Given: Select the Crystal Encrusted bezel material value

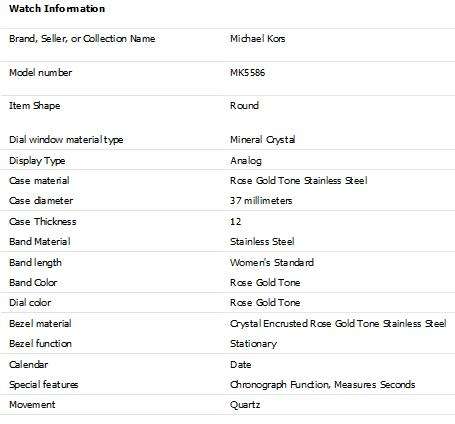Looking at the screenshot, I should coord(338,324).
